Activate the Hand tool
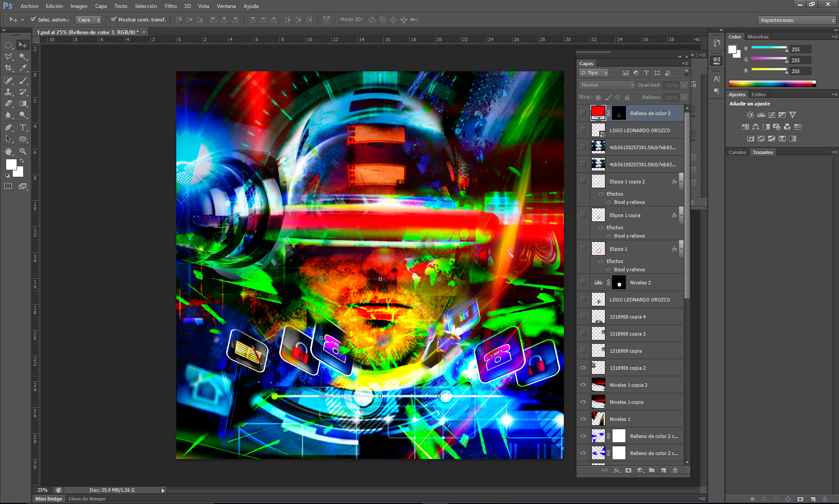 click(8, 151)
